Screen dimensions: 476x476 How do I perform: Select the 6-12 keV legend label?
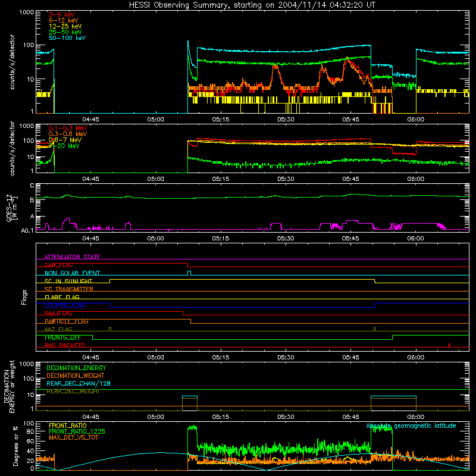[64, 20]
